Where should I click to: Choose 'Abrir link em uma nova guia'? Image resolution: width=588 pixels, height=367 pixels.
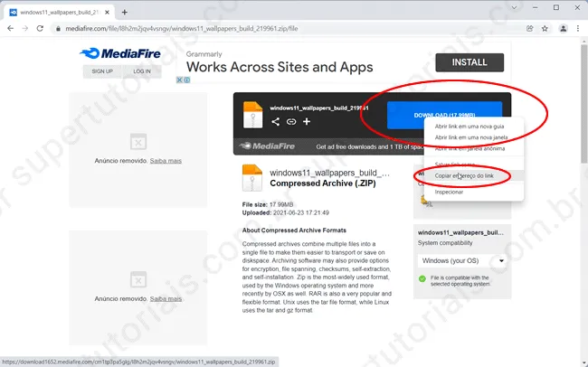(469, 126)
